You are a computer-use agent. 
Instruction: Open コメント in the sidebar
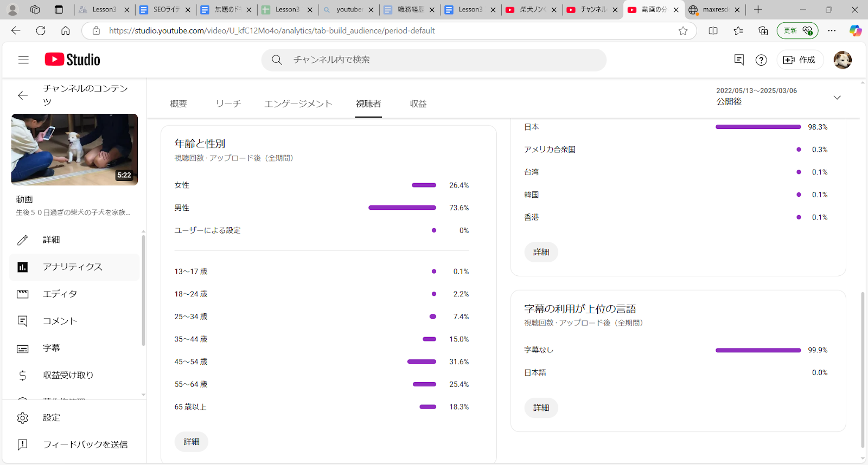pos(74,321)
